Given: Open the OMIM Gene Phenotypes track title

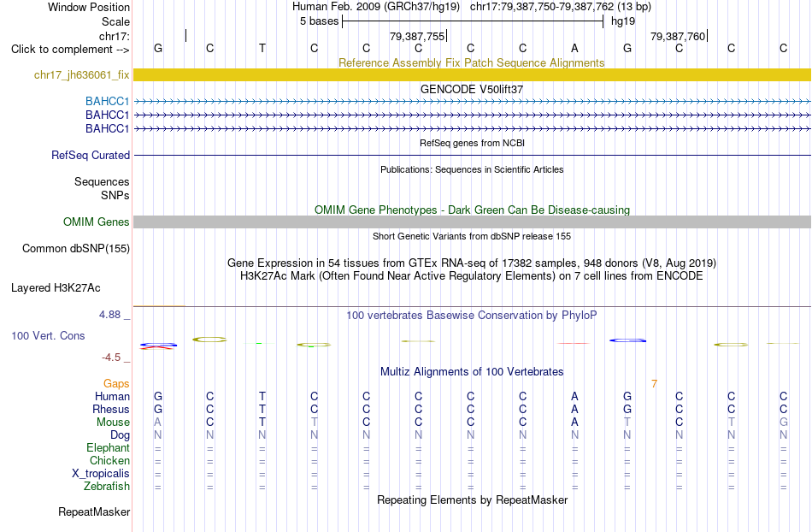Looking at the screenshot, I should 472,210.
